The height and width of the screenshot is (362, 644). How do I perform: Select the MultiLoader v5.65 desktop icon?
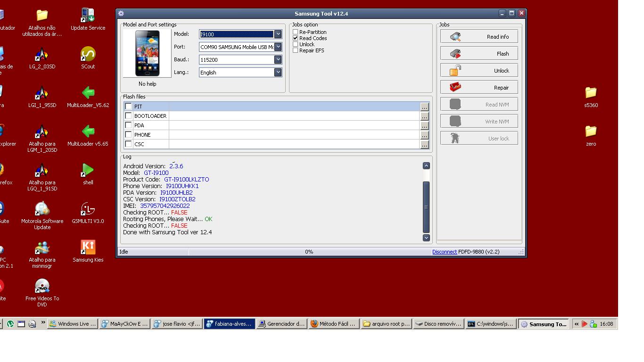click(88, 135)
